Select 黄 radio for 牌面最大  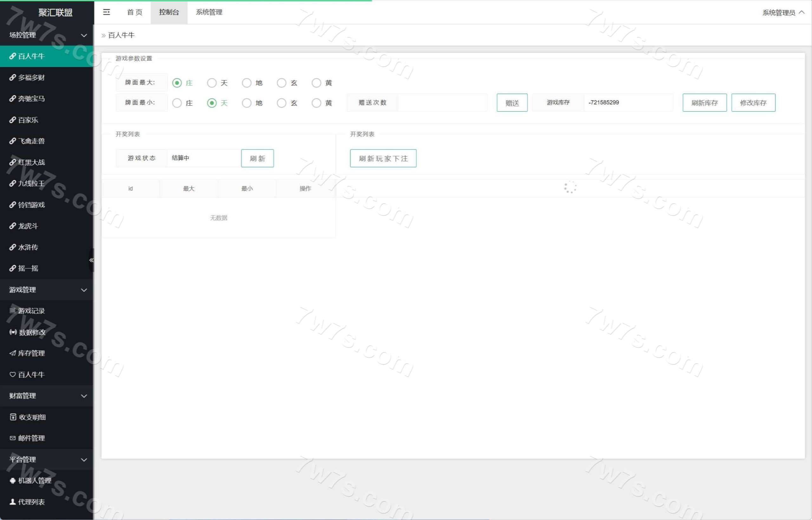pos(316,83)
